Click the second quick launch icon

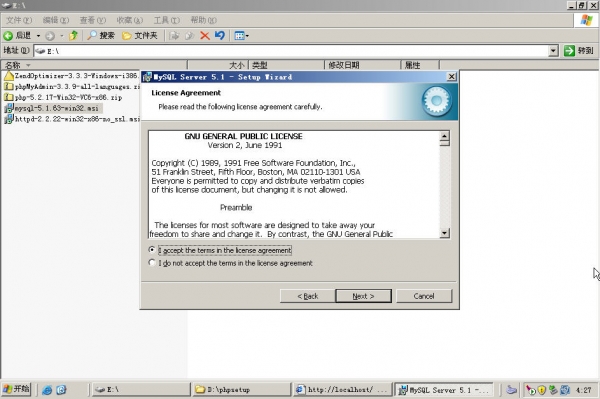[61, 389]
